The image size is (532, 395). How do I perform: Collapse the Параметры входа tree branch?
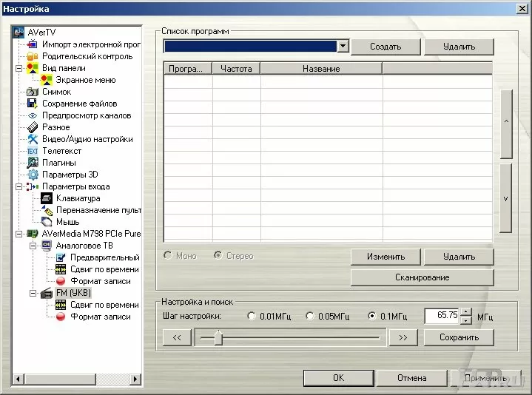tap(18, 186)
